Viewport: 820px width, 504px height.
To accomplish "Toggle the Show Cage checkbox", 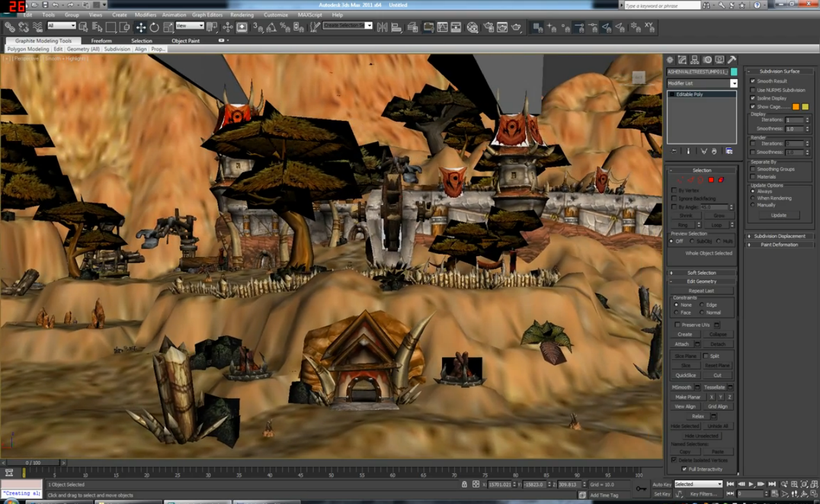I will 753,106.
